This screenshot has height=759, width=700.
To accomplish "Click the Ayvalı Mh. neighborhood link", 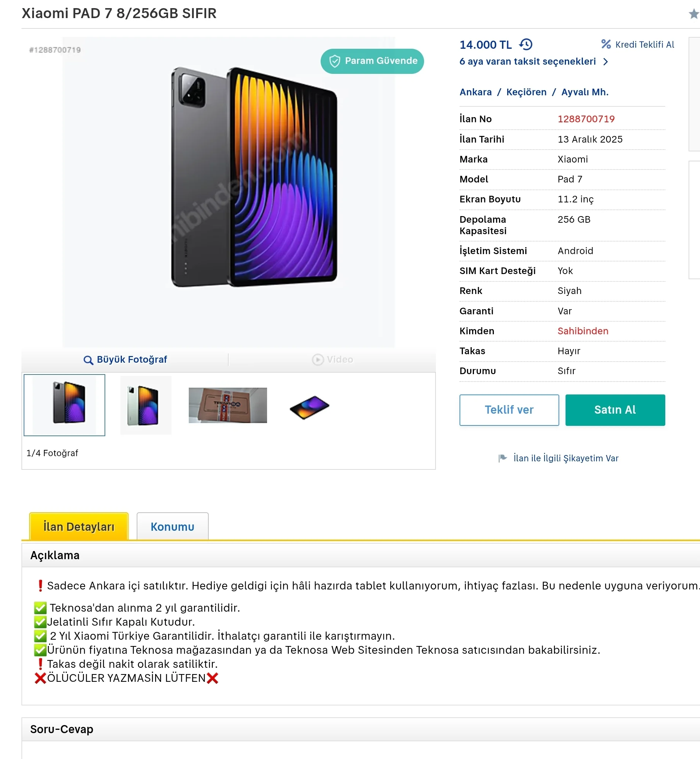I will 584,92.
